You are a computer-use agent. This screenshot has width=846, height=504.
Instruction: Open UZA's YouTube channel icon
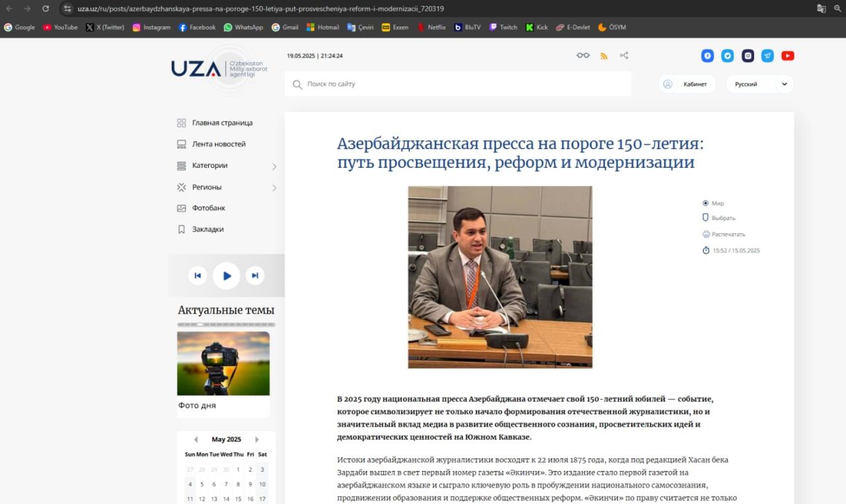[787, 56]
